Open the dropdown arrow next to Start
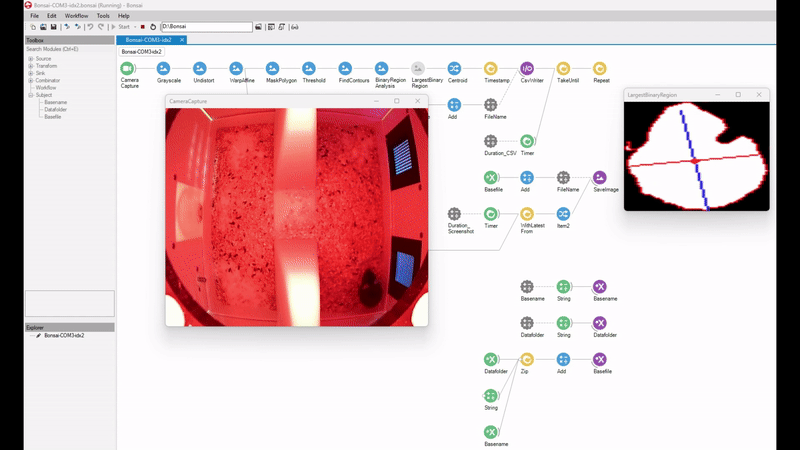800x450 pixels. [x=135, y=27]
